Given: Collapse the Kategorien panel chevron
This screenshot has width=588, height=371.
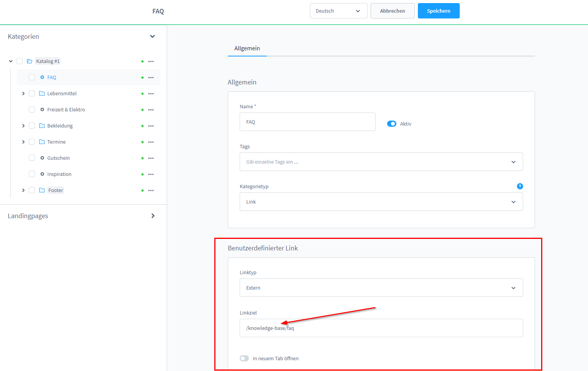Looking at the screenshot, I should click(152, 36).
